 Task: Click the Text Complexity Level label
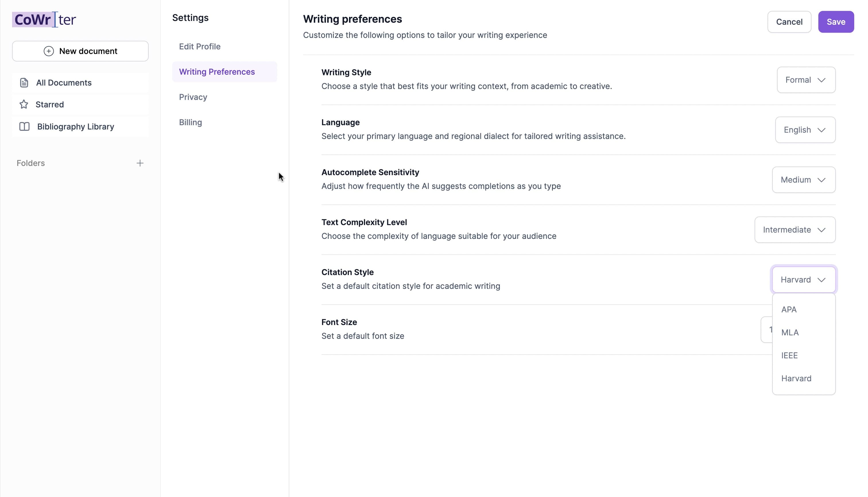click(x=364, y=222)
